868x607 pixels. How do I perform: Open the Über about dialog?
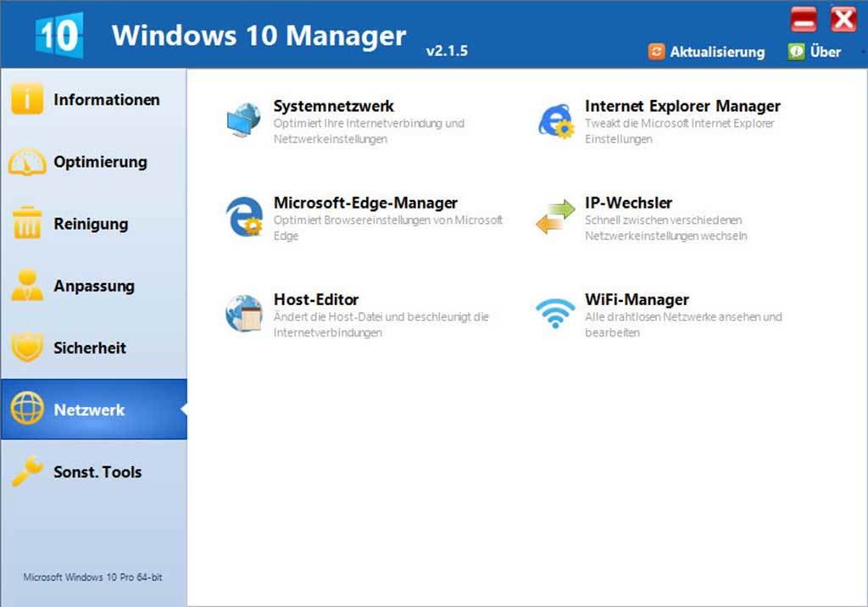815,52
